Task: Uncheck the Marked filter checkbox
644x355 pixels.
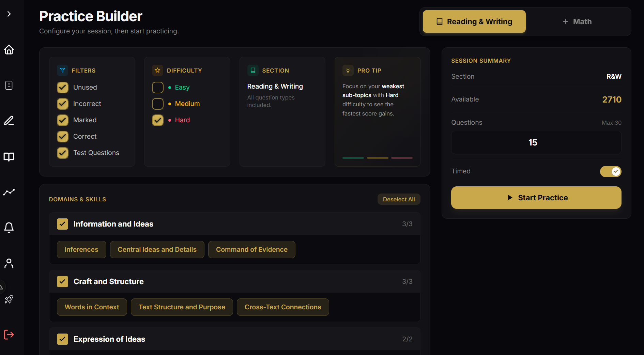Action: tap(63, 120)
